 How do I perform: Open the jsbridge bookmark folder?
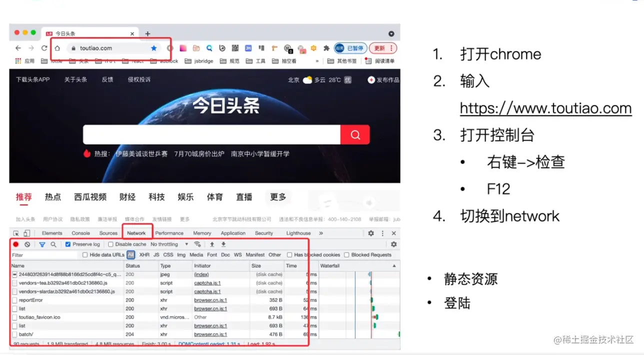[x=198, y=61]
